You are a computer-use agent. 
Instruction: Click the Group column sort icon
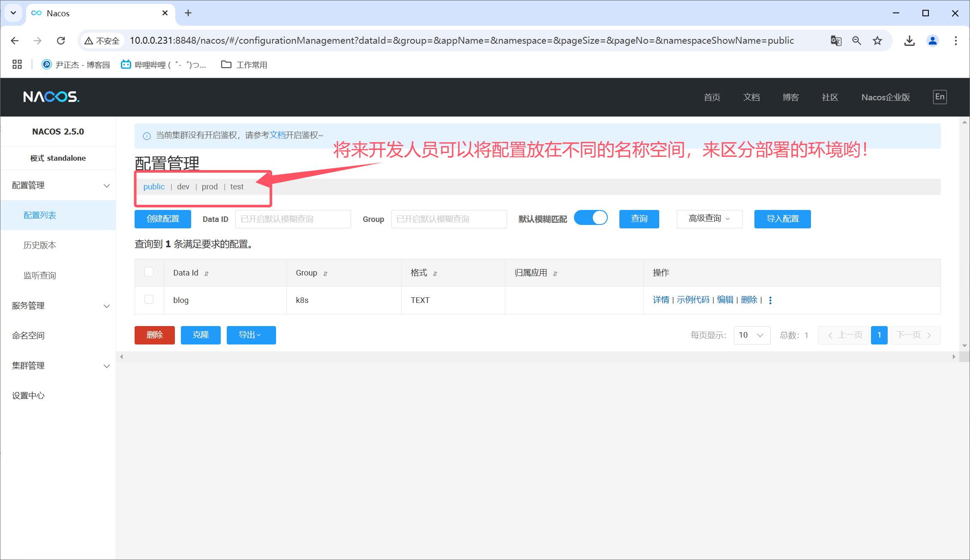[325, 273]
